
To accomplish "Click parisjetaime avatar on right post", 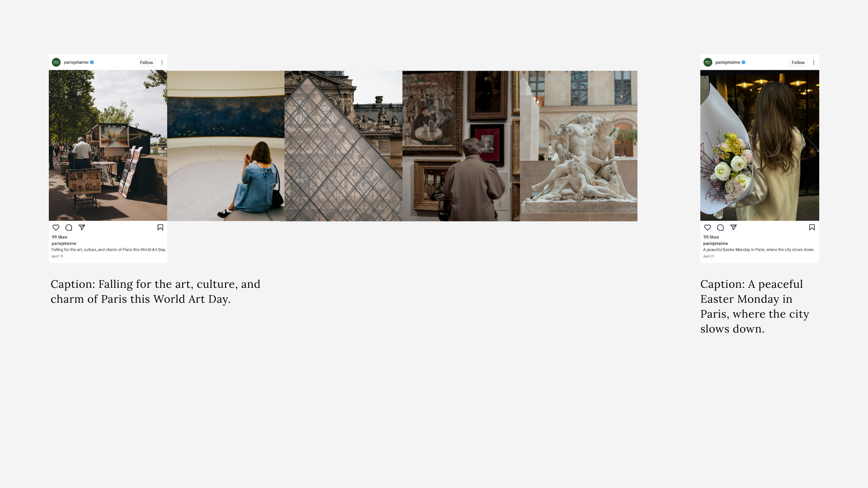I will point(708,62).
